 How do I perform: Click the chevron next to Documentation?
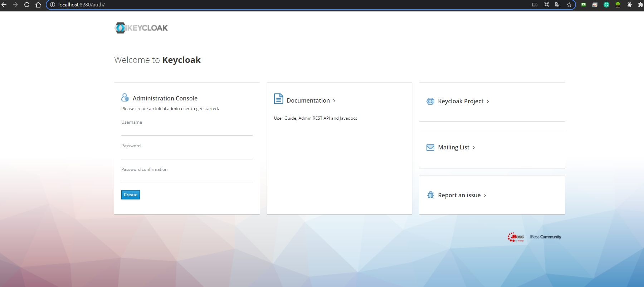334,101
